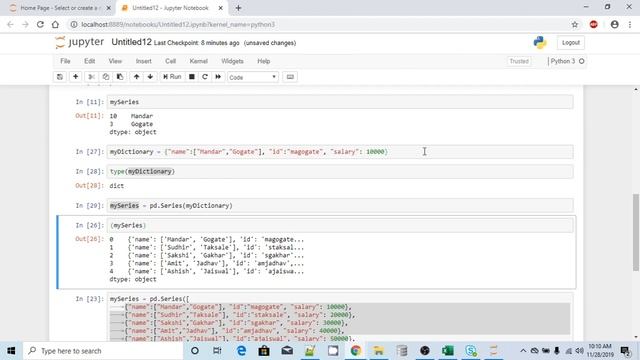Click the Logout button
Viewport: 640px width, 360px height.
tap(571, 42)
